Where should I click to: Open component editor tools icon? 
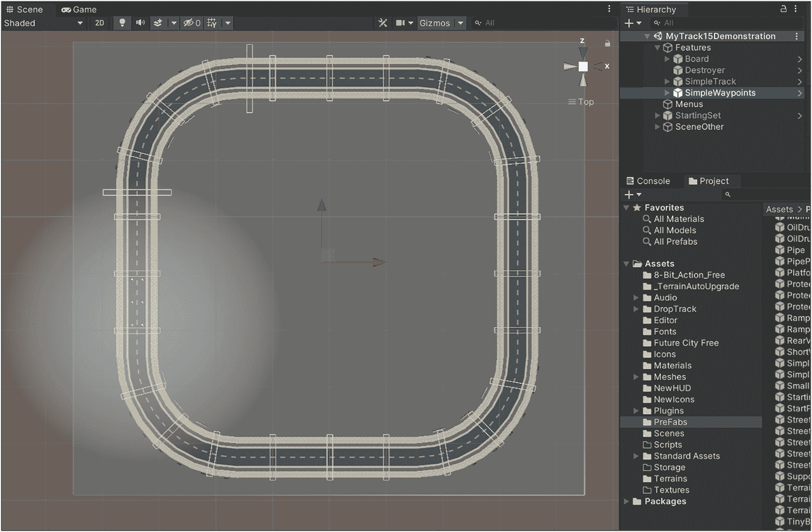(383, 23)
